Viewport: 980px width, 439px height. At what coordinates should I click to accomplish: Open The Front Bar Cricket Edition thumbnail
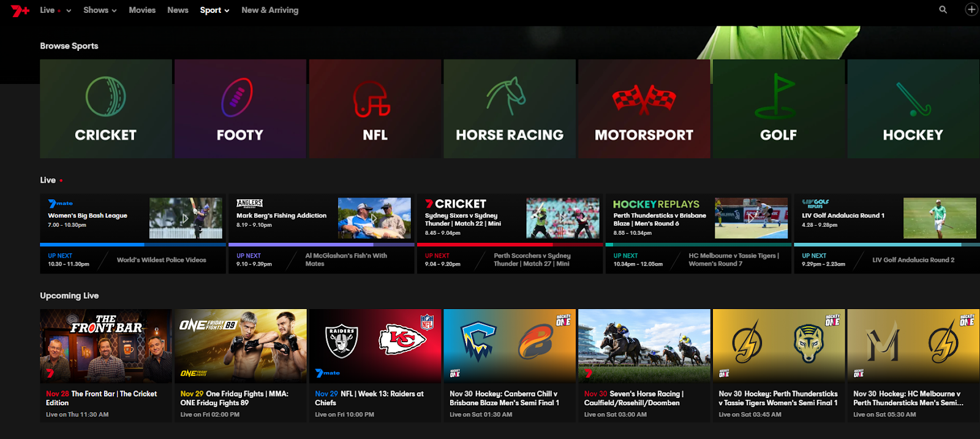[106, 346]
